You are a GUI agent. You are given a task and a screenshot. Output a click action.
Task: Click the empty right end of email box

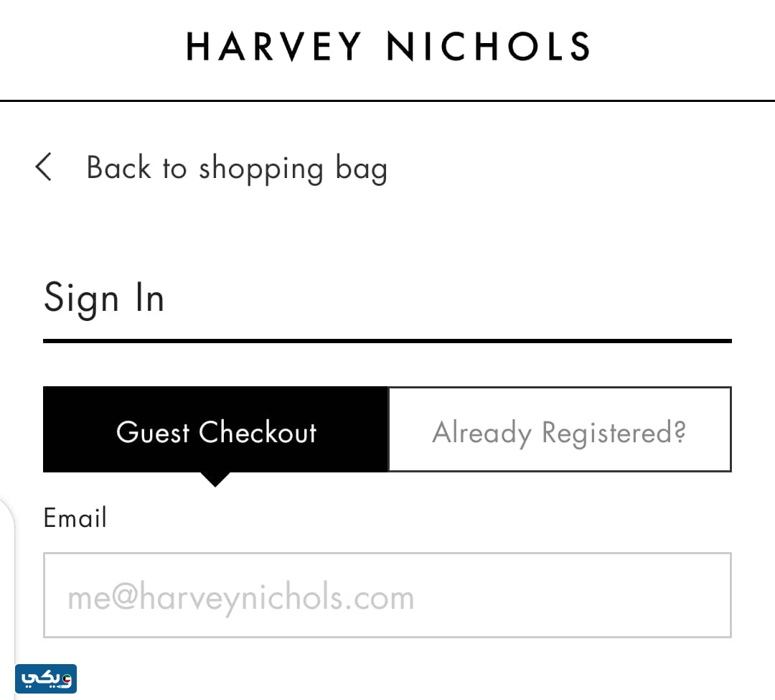[x=646, y=595]
